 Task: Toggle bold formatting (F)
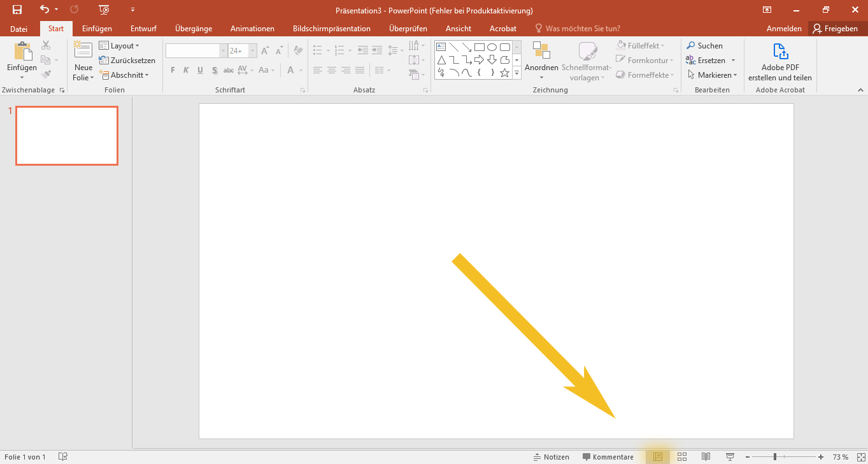(x=173, y=70)
